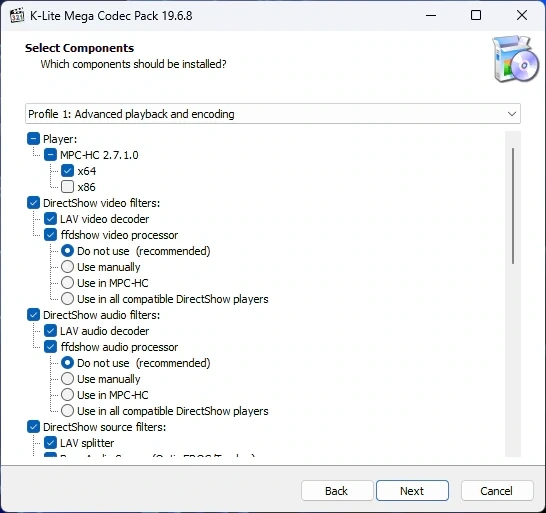546x513 pixels.
Task: Open the Profile 1 components dropdown
Action: click(273, 114)
